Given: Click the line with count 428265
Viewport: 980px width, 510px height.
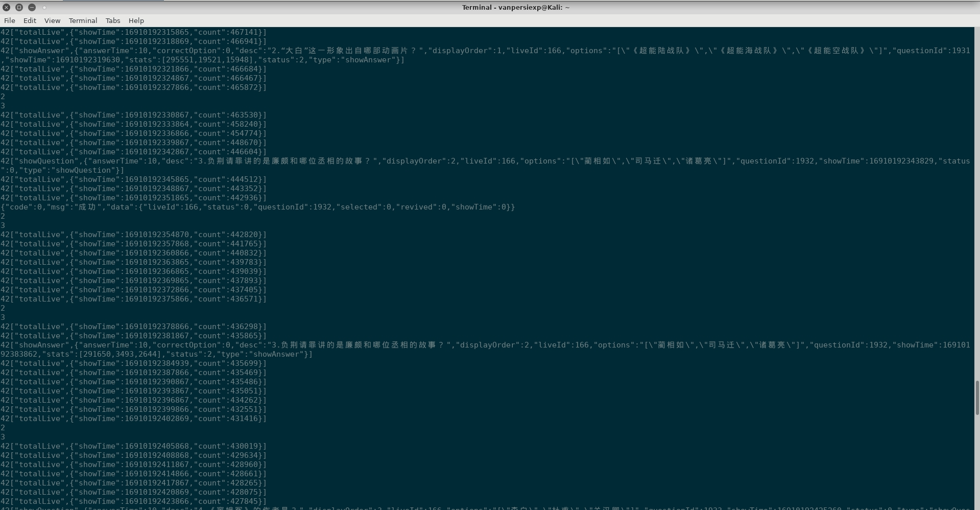Looking at the screenshot, I should [x=133, y=483].
